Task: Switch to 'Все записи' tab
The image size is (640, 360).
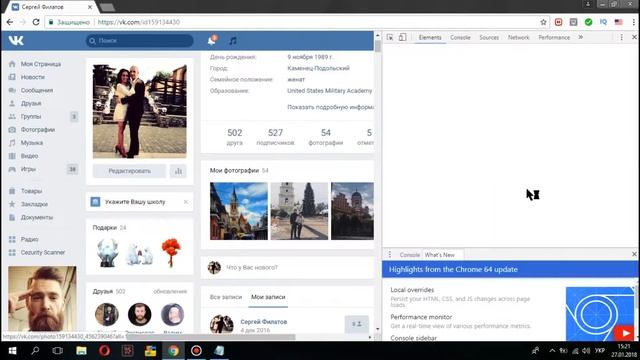Action: coord(226,297)
